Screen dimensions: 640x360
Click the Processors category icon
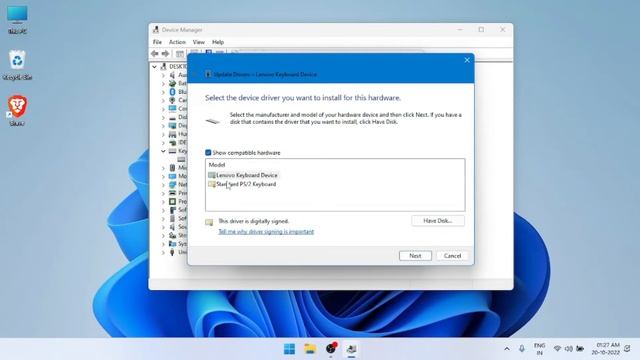click(x=172, y=202)
